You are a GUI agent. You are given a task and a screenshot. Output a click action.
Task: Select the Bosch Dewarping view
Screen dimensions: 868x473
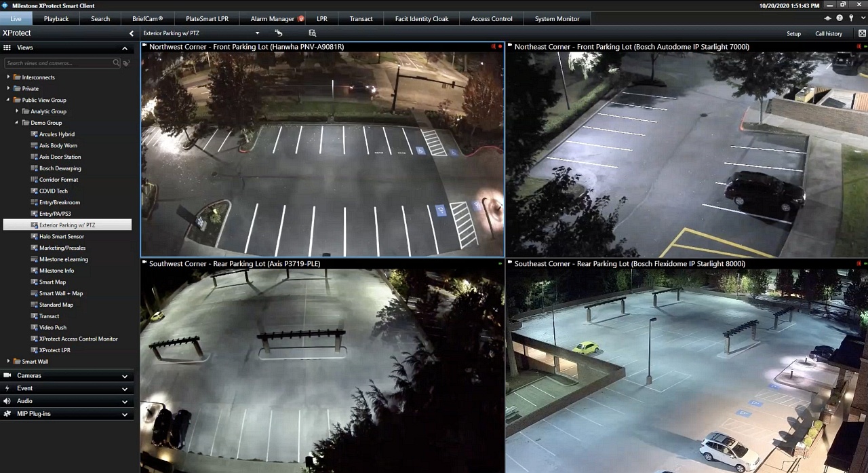tap(60, 168)
